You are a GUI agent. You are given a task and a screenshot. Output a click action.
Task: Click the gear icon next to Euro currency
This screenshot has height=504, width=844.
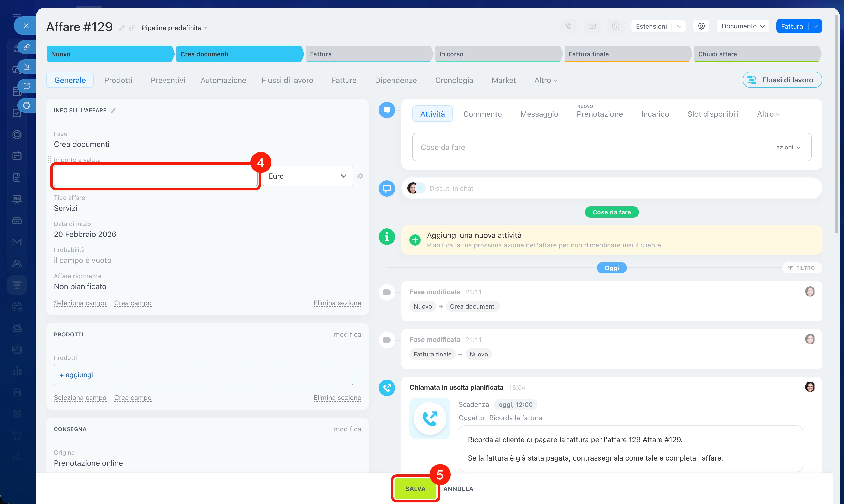[360, 176]
